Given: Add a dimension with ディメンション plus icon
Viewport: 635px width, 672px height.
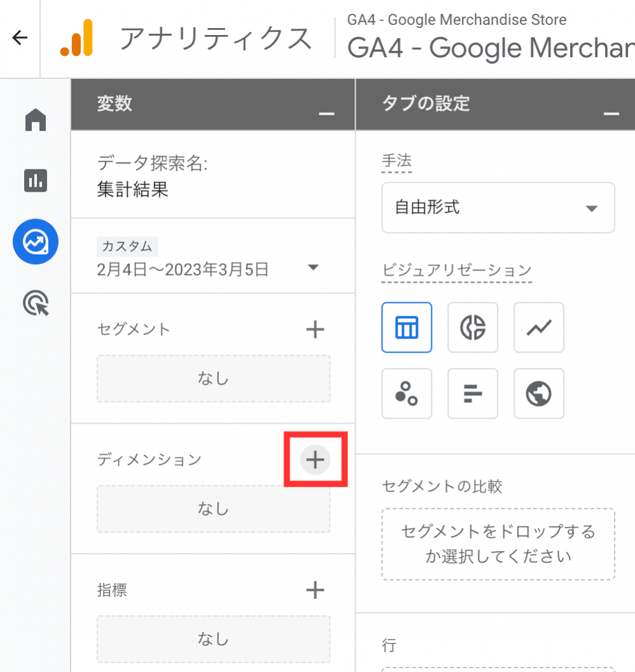Looking at the screenshot, I should [315, 459].
